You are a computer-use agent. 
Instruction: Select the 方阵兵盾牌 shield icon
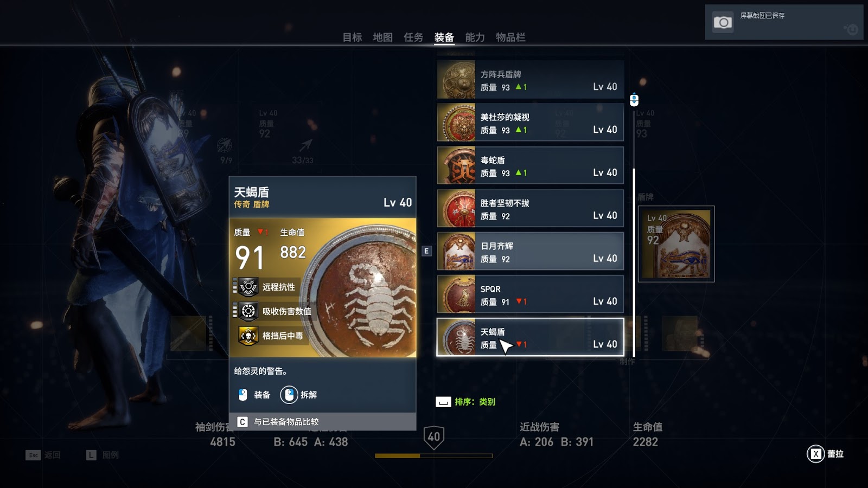tap(456, 80)
